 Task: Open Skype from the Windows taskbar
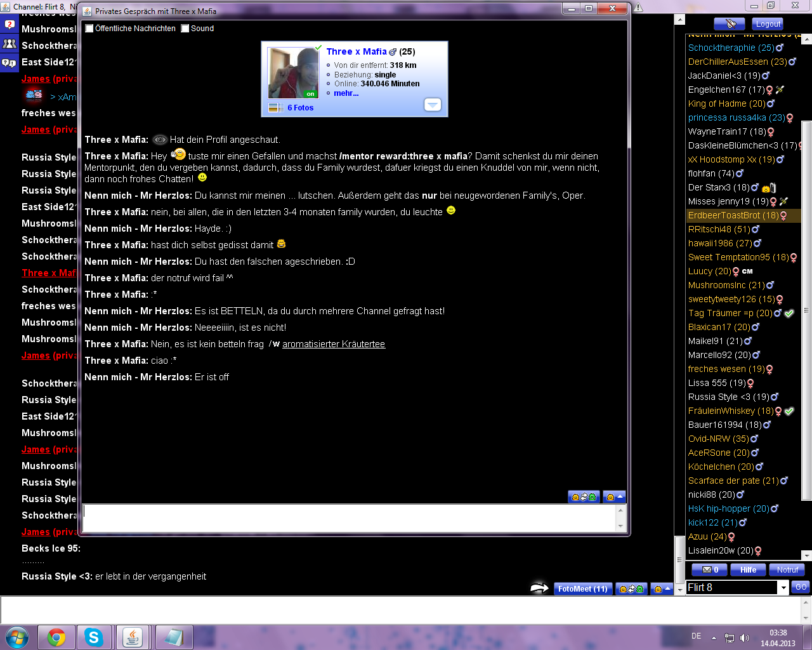tap(94, 637)
